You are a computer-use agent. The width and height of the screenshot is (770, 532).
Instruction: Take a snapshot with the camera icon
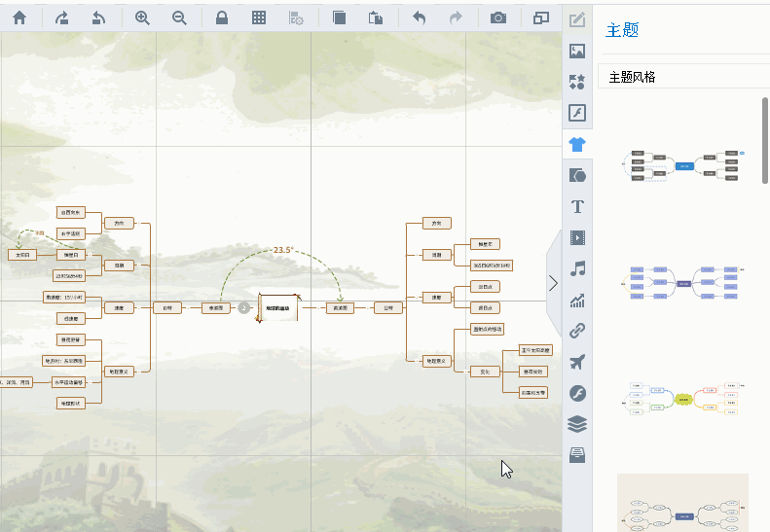498,18
